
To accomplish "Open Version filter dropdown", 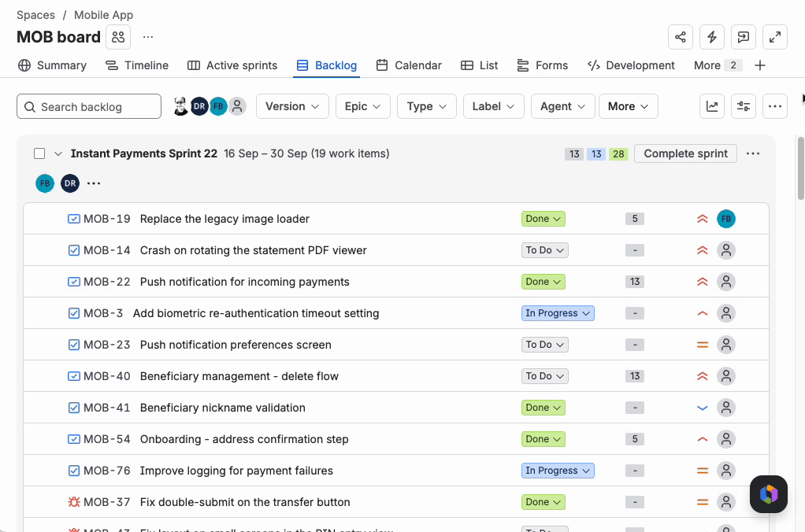I will click(x=292, y=106).
